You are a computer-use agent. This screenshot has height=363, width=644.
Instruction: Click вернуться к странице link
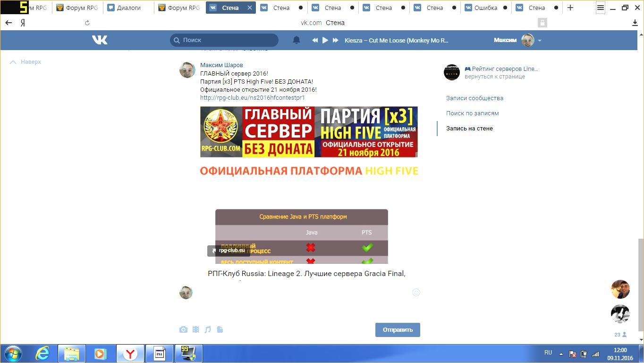tap(495, 77)
